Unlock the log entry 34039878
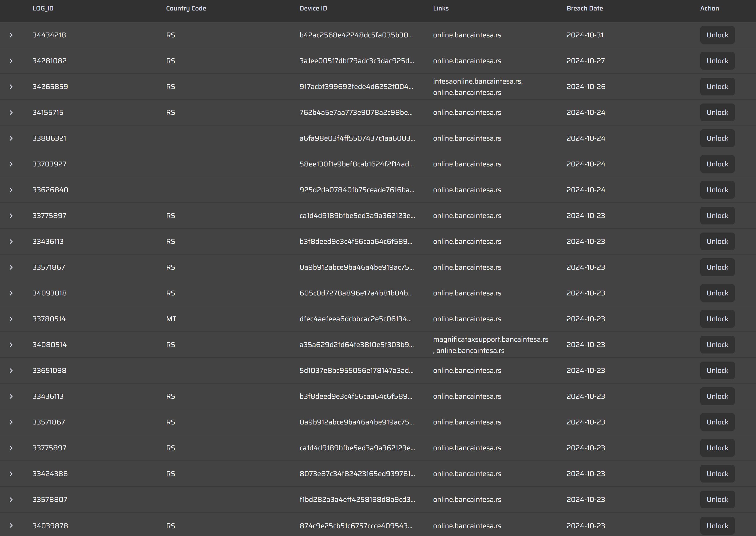Image resolution: width=756 pixels, height=536 pixels. [717, 526]
